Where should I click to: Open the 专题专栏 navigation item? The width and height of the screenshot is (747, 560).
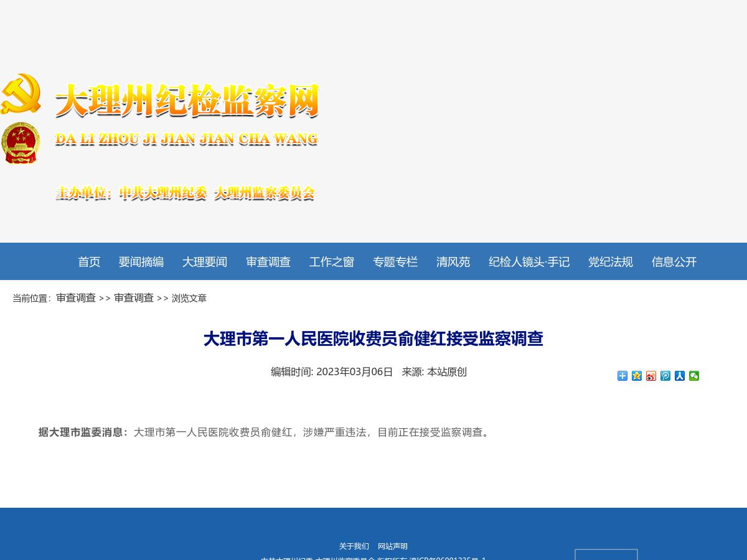(x=395, y=261)
